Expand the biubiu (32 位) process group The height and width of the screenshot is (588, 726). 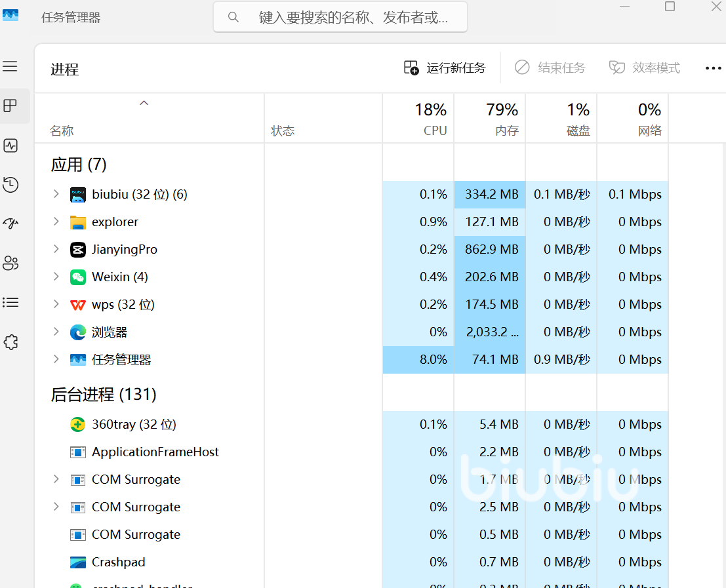pyautogui.click(x=56, y=194)
